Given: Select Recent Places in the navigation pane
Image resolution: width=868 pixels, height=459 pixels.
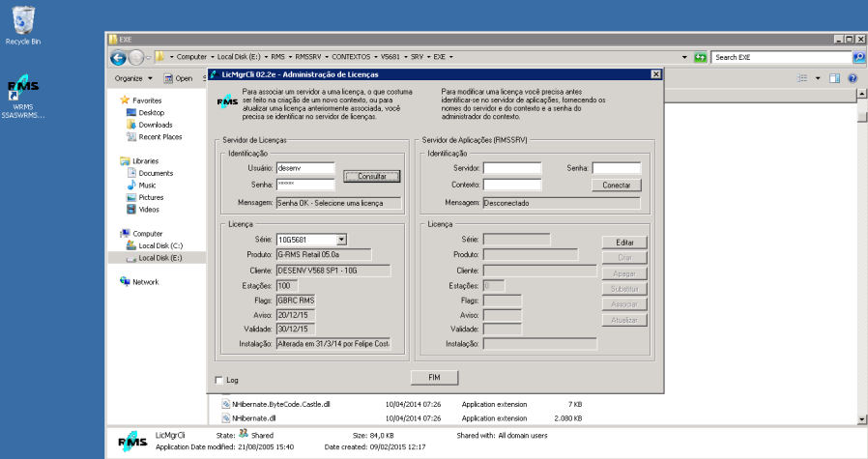Looking at the screenshot, I should pos(160,137).
